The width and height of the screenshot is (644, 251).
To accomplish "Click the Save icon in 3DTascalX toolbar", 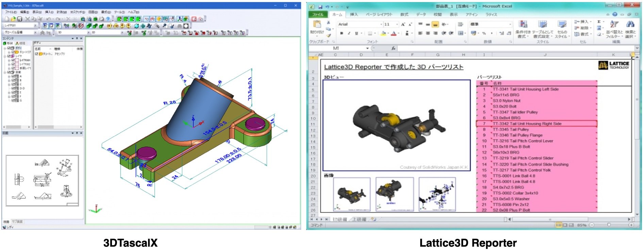I will click(x=20, y=19).
